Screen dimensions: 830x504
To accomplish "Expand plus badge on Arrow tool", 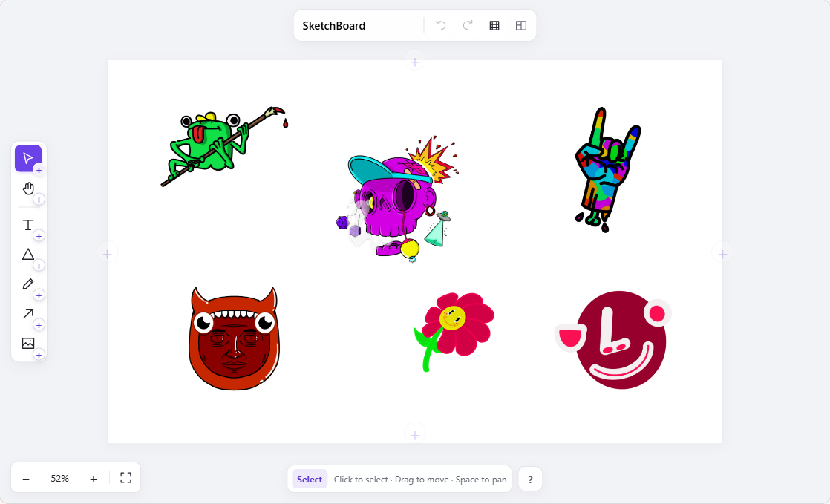I will [39, 325].
